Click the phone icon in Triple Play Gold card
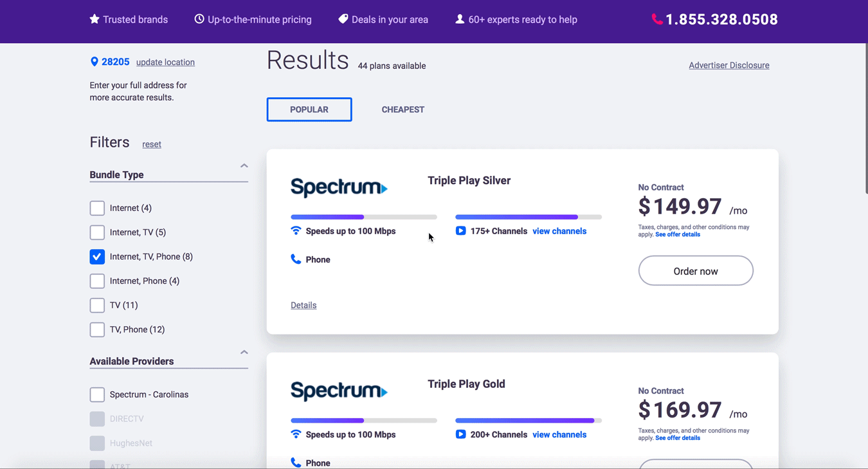868x469 pixels. 296,463
